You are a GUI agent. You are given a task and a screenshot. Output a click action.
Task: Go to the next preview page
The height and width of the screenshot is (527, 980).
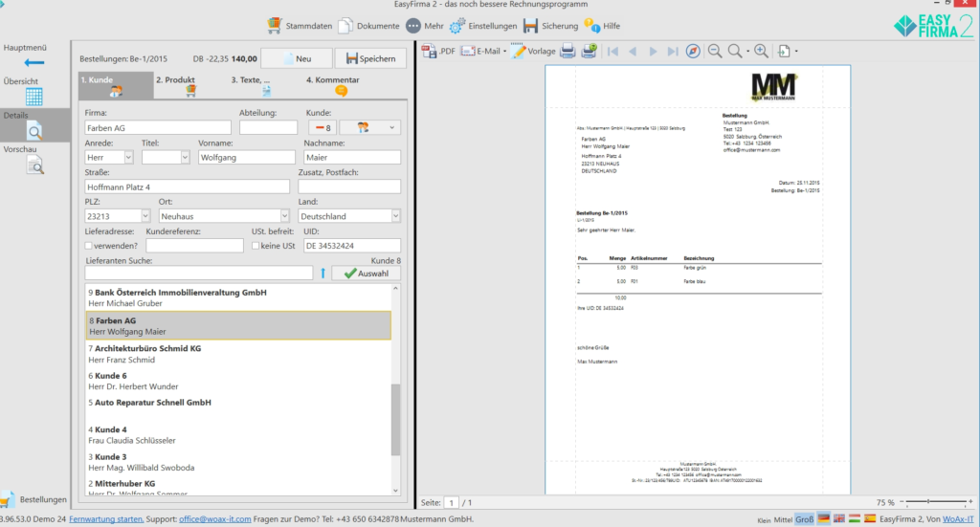coord(653,52)
